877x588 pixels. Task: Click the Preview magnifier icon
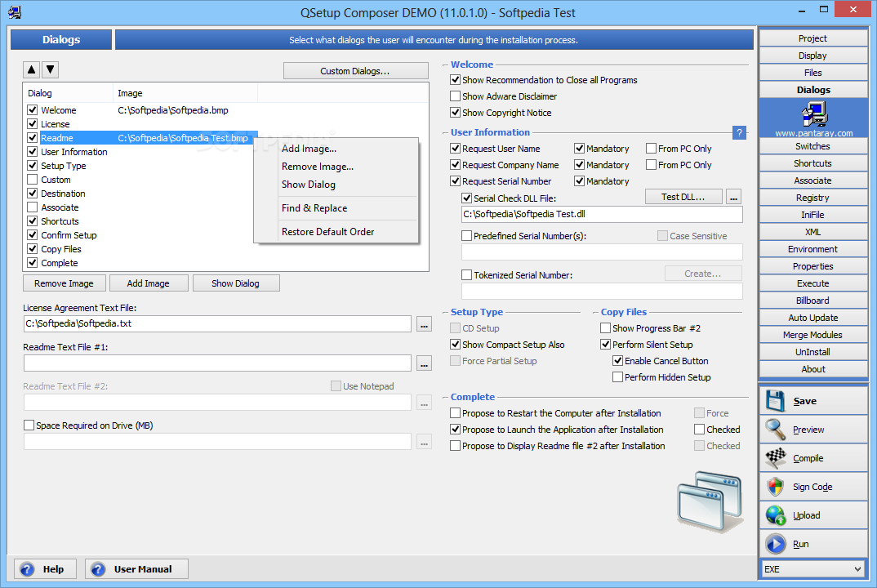click(775, 430)
